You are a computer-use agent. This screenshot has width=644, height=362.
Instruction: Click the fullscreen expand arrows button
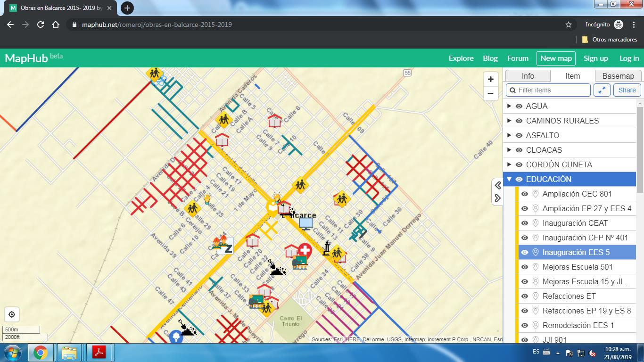pyautogui.click(x=602, y=90)
